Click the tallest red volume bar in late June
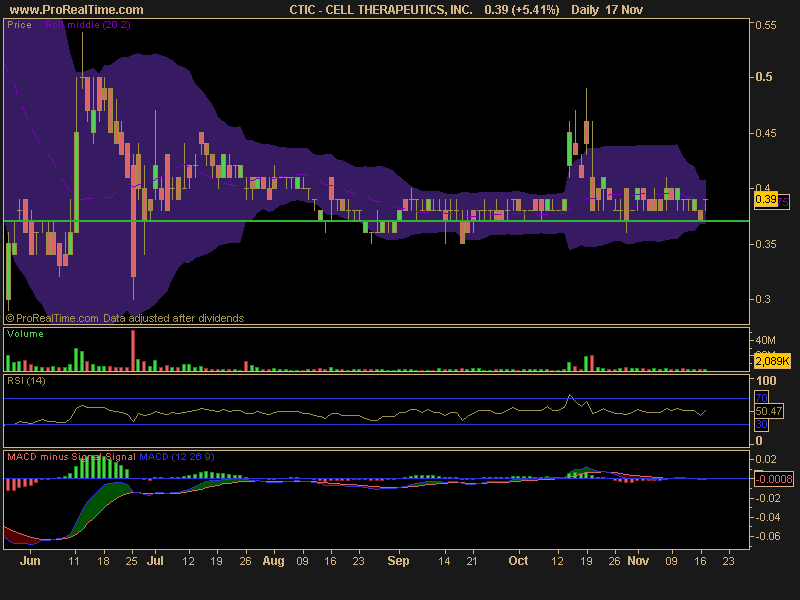Viewport: 800px width, 600px height. click(x=133, y=351)
